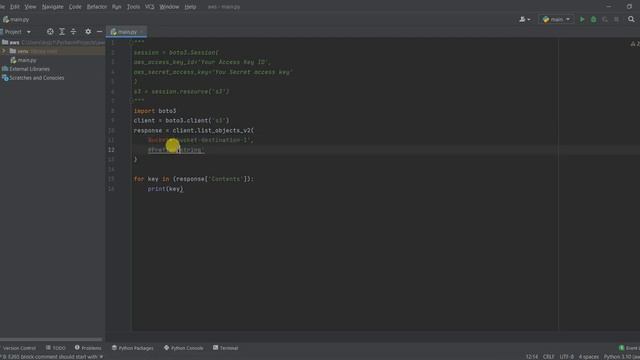640x360 pixels.
Task: Click Python 3.10 interpreter selector
Action: pyautogui.click(x=621, y=357)
